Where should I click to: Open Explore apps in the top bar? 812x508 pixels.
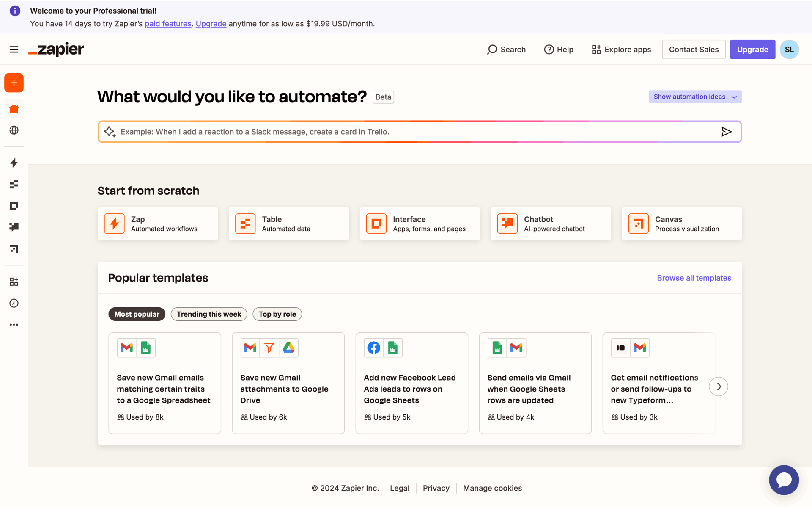click(621, 50)
